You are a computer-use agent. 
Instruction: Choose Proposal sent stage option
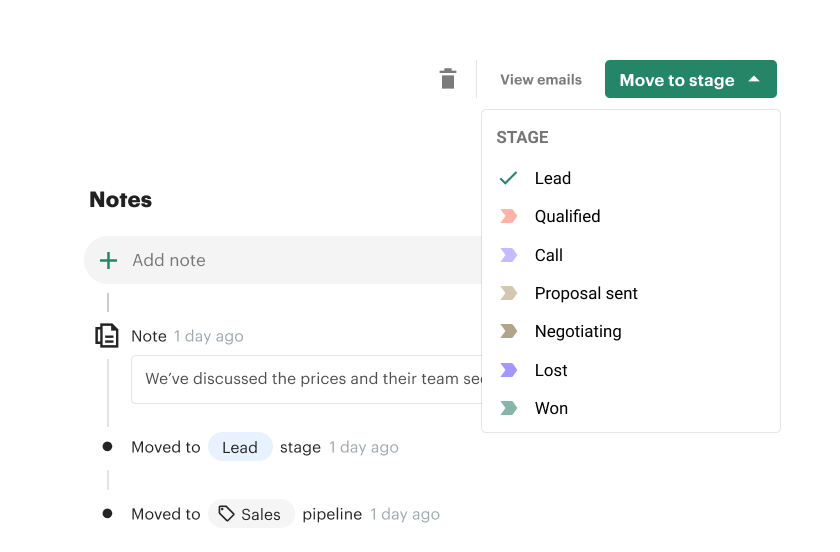coord(631,293)
